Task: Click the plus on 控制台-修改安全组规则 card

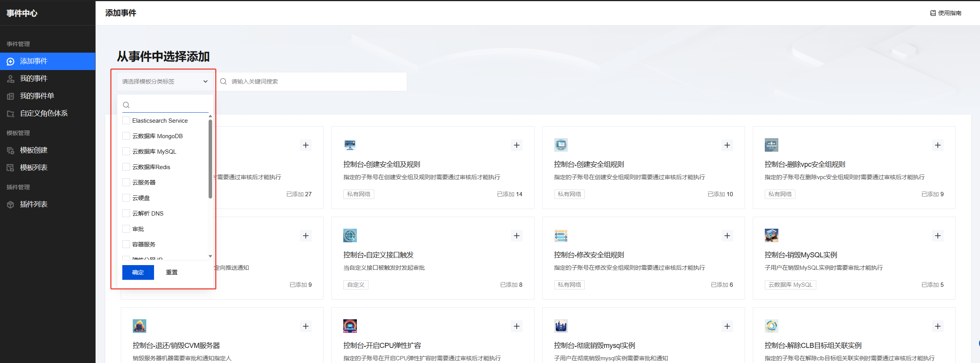Action: click(727, 236)
